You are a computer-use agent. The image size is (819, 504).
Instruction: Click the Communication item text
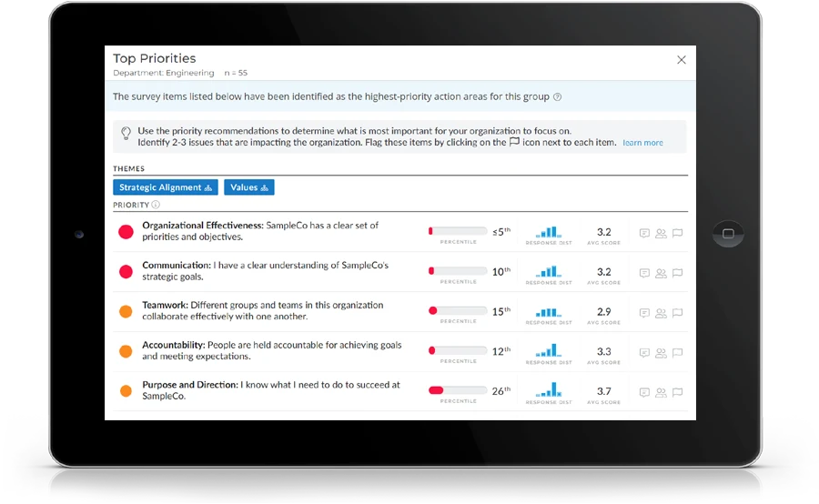(265, 271)
